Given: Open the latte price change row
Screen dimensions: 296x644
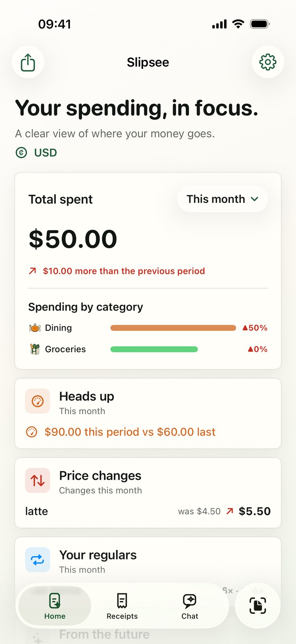Looking at the screenshot, I should pyautogui.click(x=148, y=511).
